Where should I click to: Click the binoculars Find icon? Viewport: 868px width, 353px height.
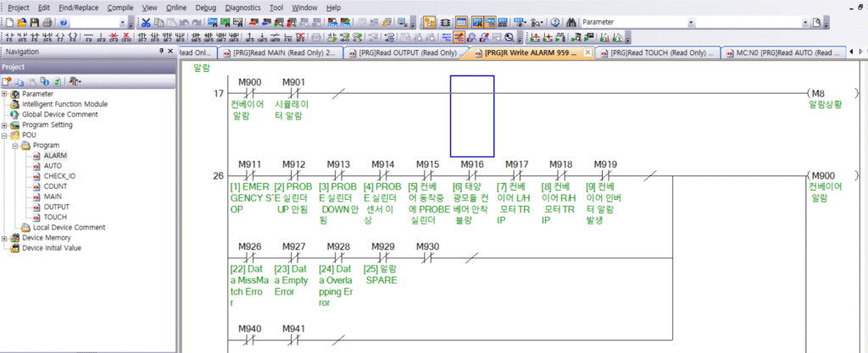pyautogui.click(x=573, y=22)
